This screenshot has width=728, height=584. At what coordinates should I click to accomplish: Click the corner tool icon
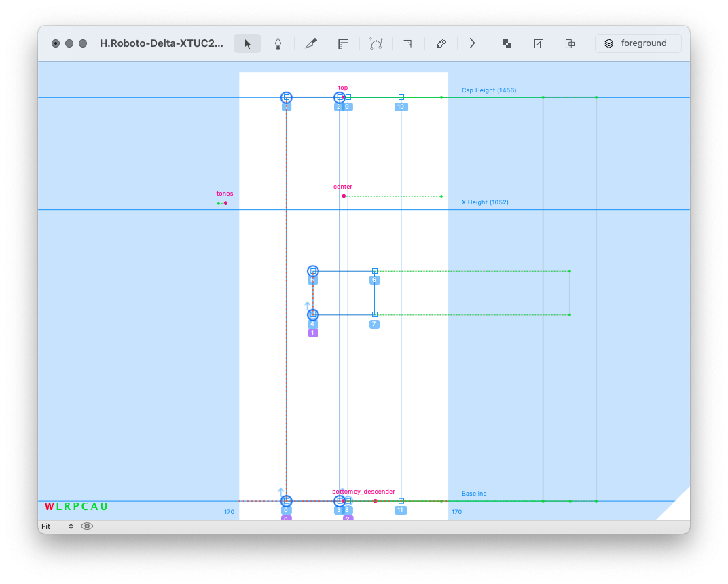[407, 43]
